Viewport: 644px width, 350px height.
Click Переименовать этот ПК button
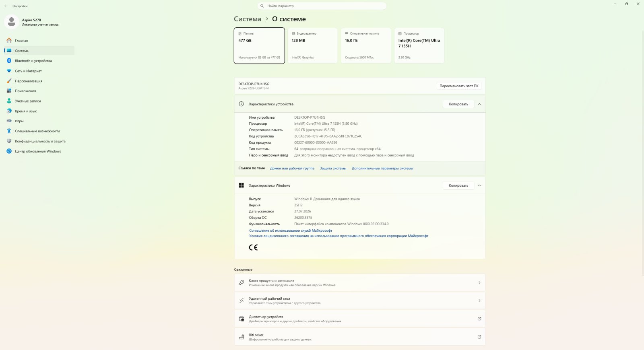(459, 86)
